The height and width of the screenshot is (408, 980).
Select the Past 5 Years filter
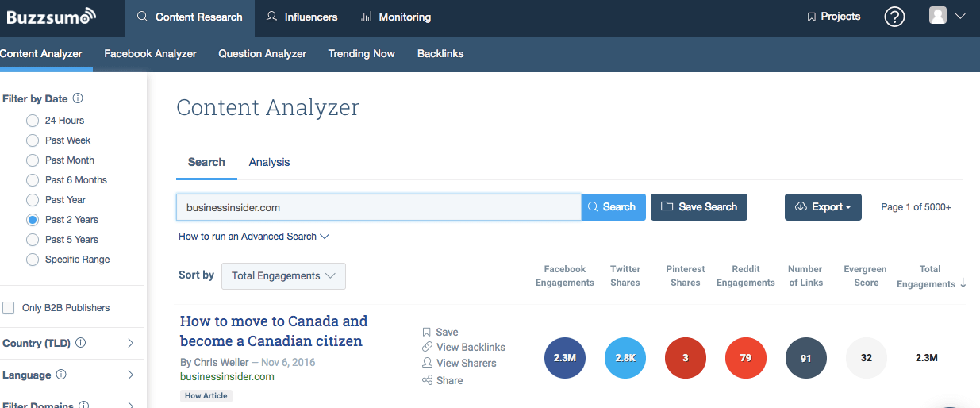(x=33, y=240)
